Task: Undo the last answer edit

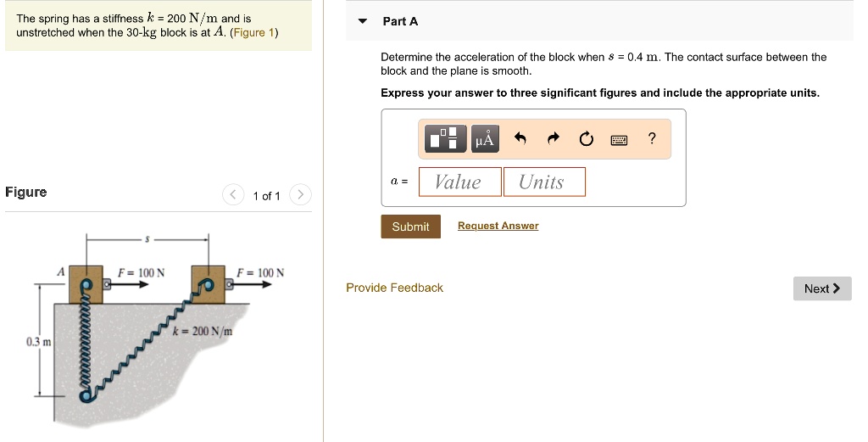Action: 520,139
